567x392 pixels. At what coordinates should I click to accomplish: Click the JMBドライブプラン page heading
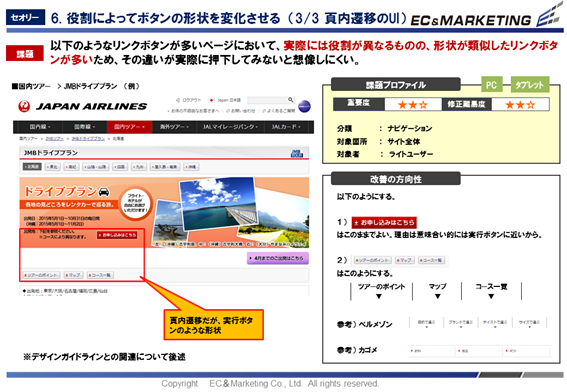point(51,153)
